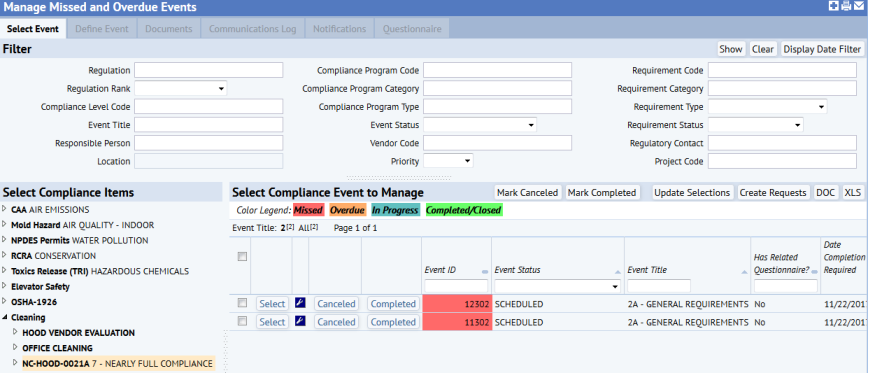Click the Show filter button
869x373 pixels.
pyautogui.click(x=730, y=49)
